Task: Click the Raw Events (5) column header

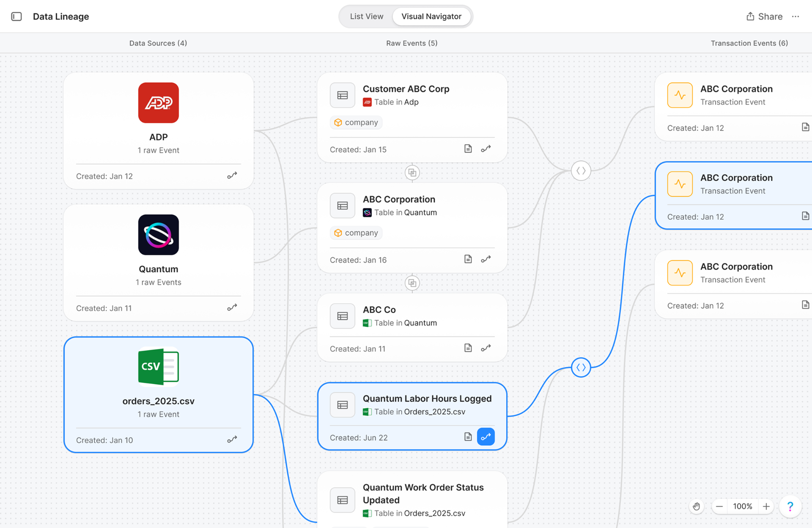Action: pyautogui.click(x=412, y=43)
